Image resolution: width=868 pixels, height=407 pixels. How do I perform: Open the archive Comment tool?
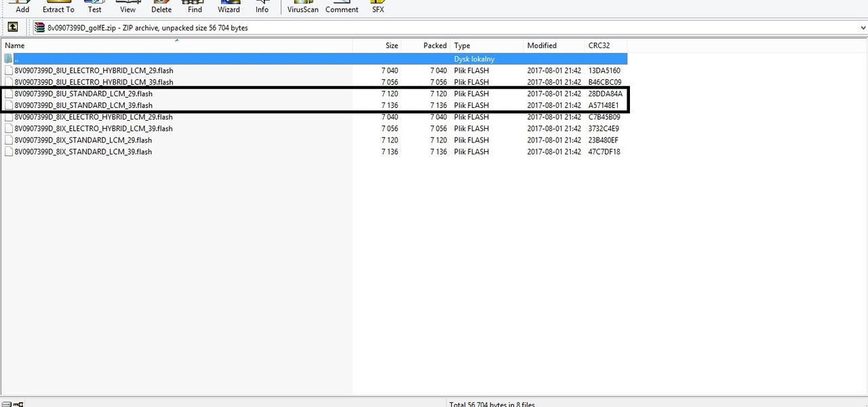(342, 7)
